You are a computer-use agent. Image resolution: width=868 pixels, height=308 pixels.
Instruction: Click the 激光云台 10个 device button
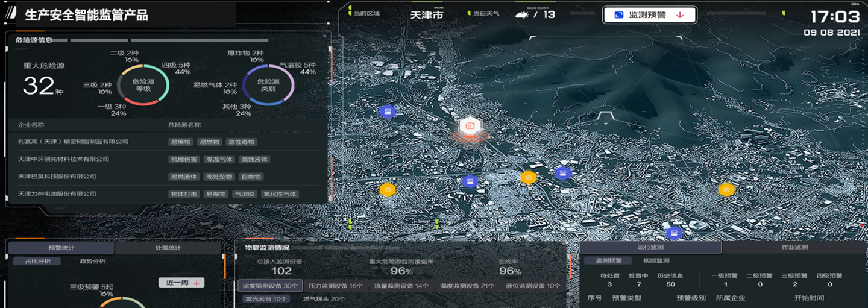[x=266, y=299]
